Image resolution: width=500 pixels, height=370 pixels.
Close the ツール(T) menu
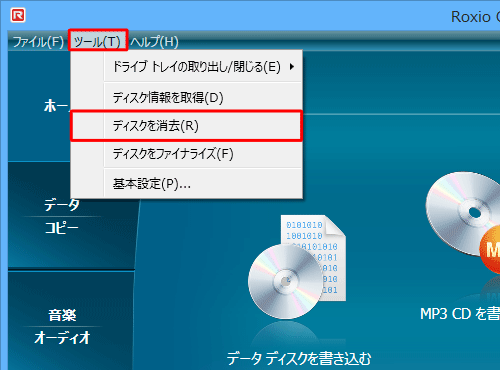(x=98, y=42)
